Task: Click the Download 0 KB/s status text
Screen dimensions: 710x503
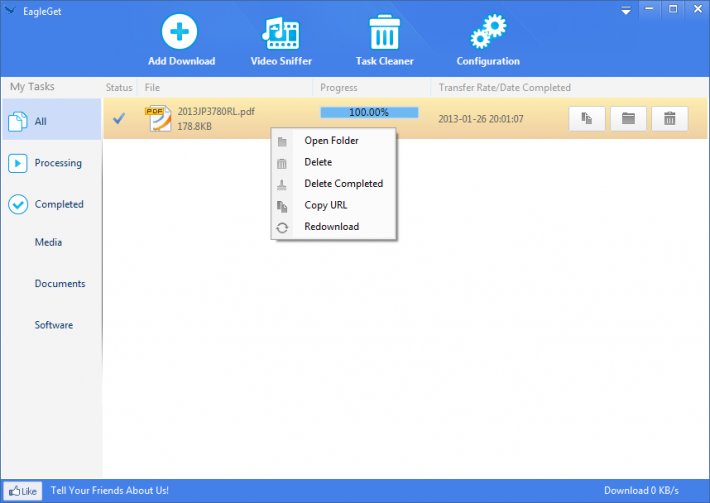Action: tap(641, 490)
